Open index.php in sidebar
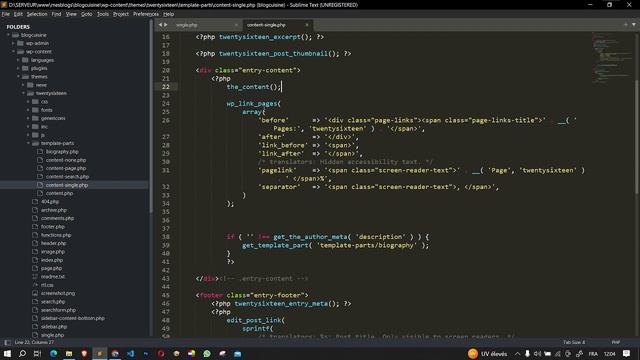640x360 pixels. [x=52, y=260]
